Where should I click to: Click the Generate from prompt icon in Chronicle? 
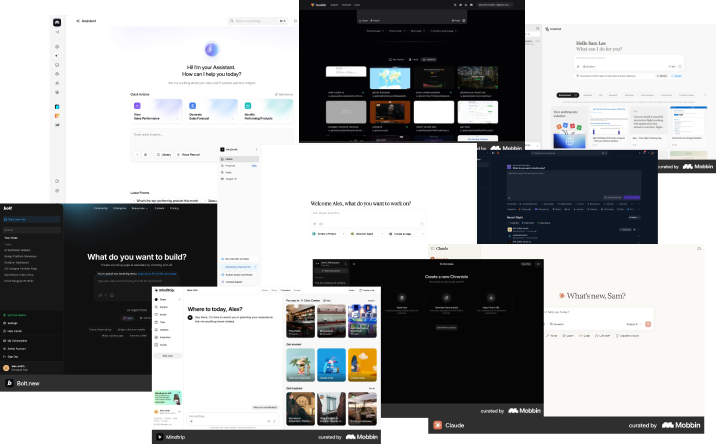[x=446, y=298]
